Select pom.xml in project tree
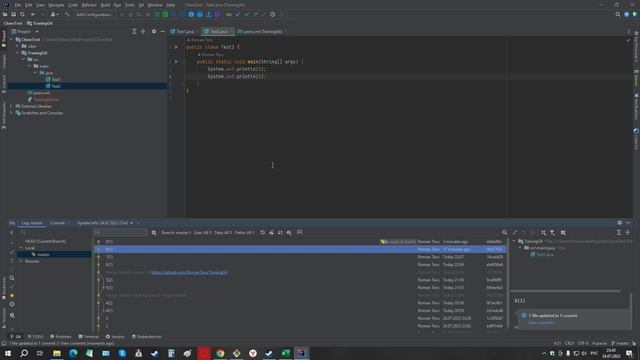The width and height of the screenshot is (640, 360). [x=39, y=93]
